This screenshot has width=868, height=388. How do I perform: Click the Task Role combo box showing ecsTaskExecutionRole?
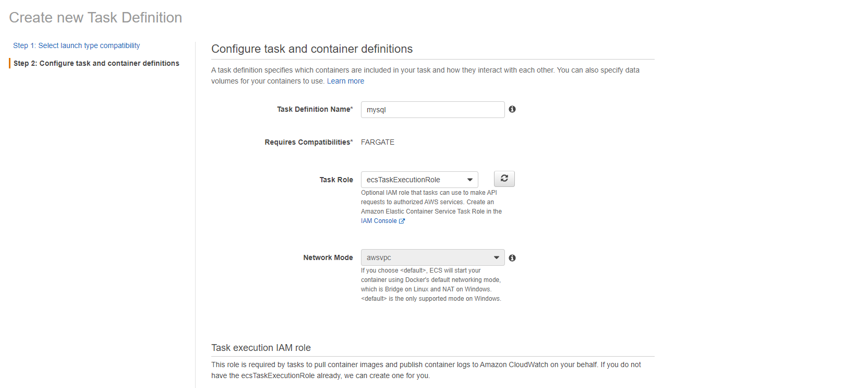tap(419, 179)
